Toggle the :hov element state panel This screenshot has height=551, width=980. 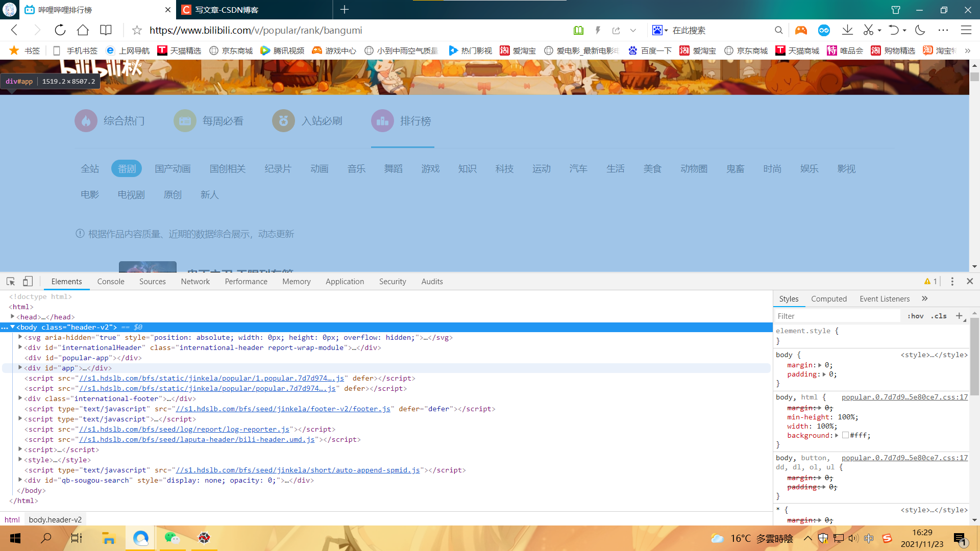point(915,316)
